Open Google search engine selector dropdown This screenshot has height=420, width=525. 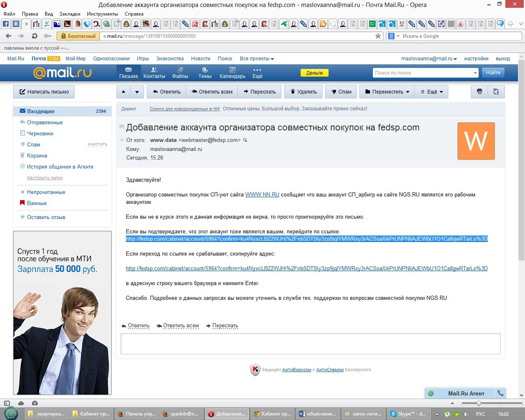pos(394,36)
